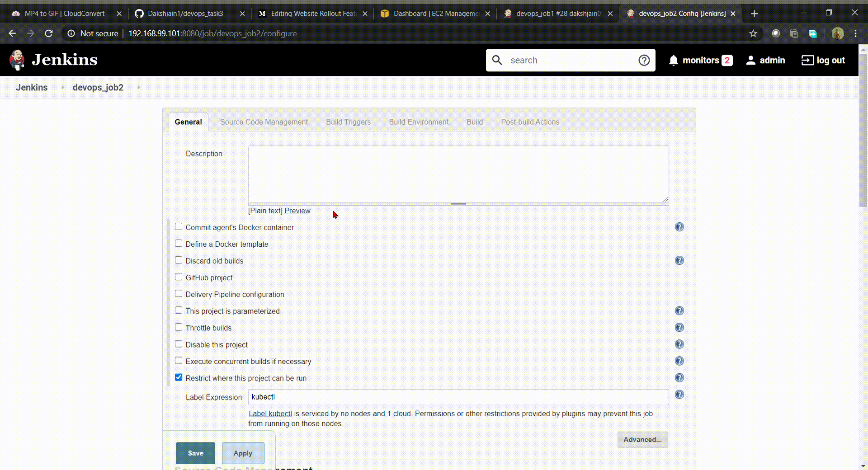This screenshot has height=470, width=868.
Task: Expand the Jenkins breadcrumb dropdown arrow
Action: coord(62,87)
